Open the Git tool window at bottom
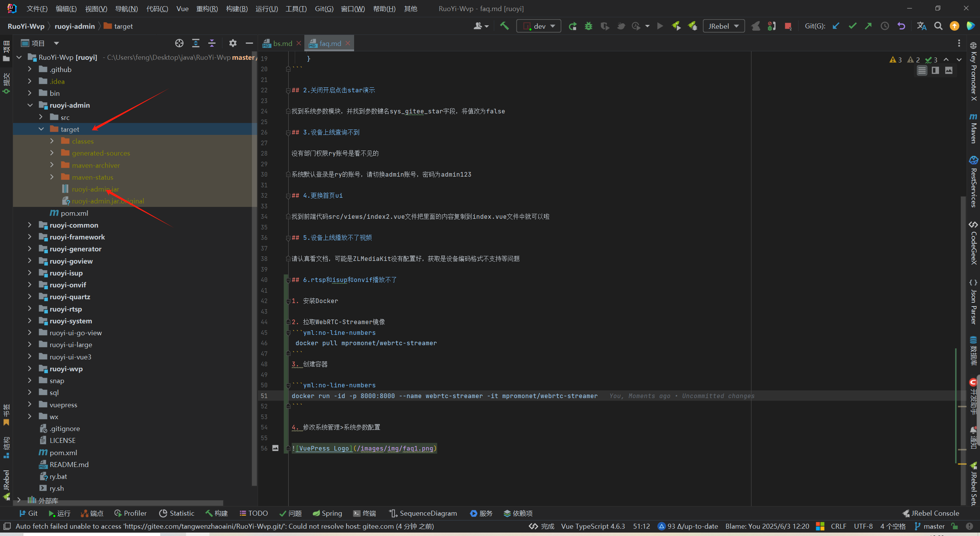 (x=28, y=513)
